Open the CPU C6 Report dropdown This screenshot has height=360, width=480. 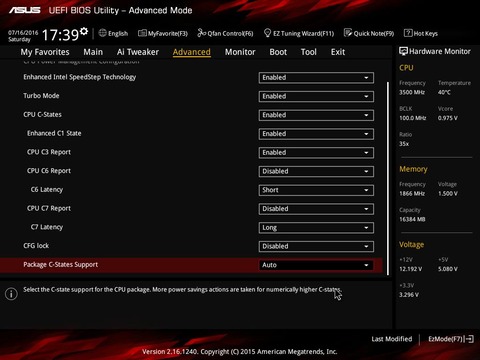point(316,171)
